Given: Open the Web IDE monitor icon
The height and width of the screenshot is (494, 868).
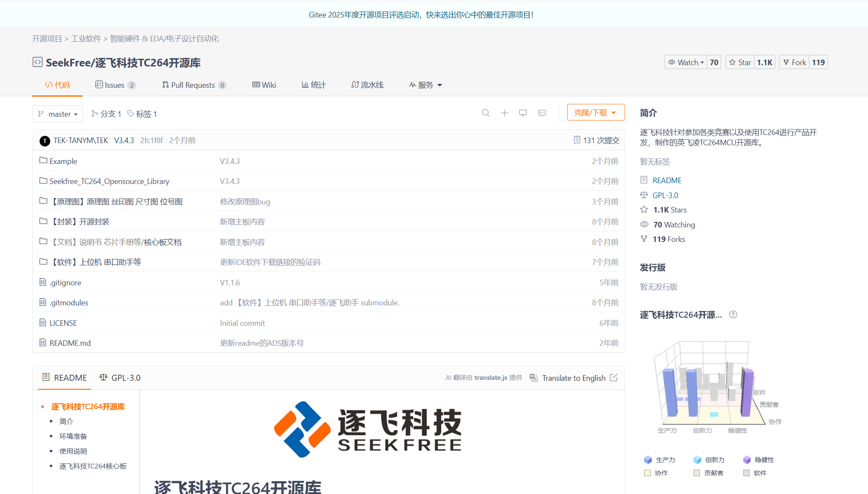Looking at the screenshot, I should click(523, 113).
